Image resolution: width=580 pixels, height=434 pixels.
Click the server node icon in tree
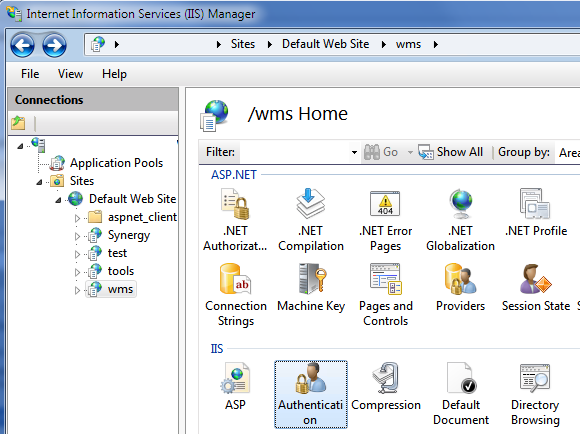click(x=38, y=145)
